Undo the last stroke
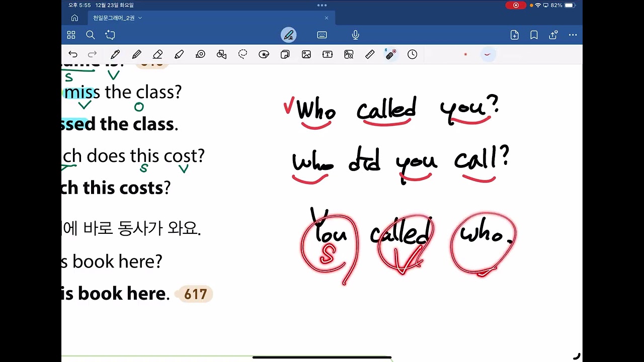 pyautogui.click(x=73, y=54)
